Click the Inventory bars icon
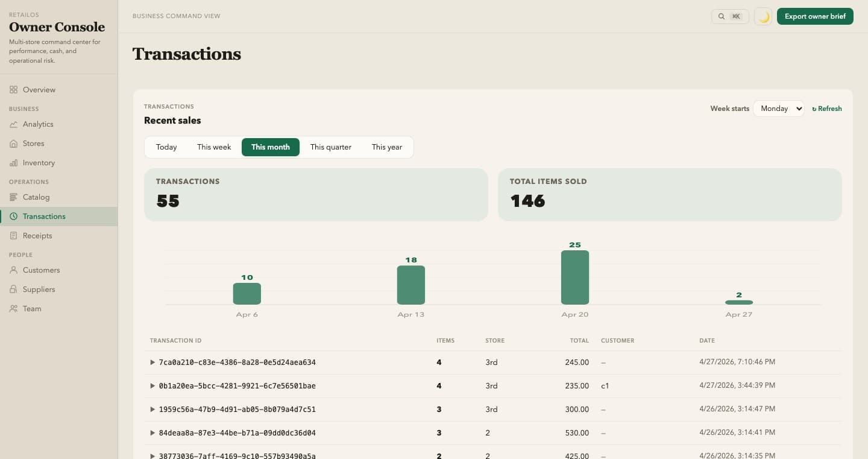Image resolution: width=868 pixels, height=459 pixels. coord(13,163)
